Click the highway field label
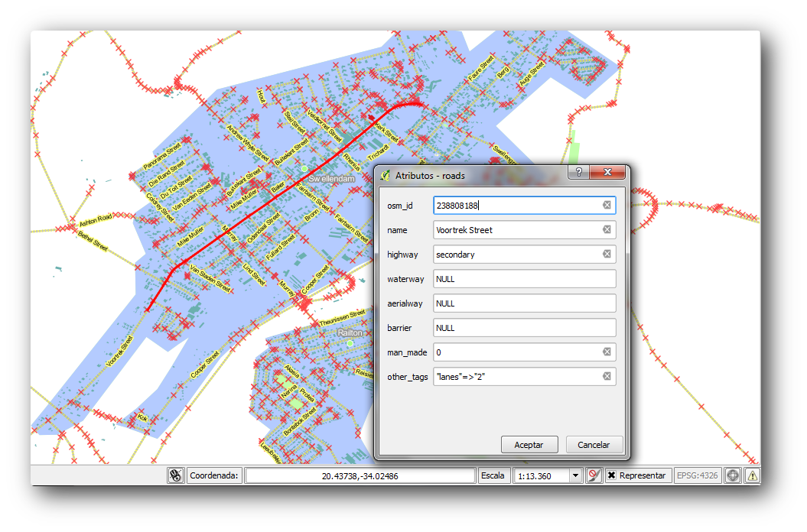The height and width of the screenshot is (532, 807). pos(402,255)
